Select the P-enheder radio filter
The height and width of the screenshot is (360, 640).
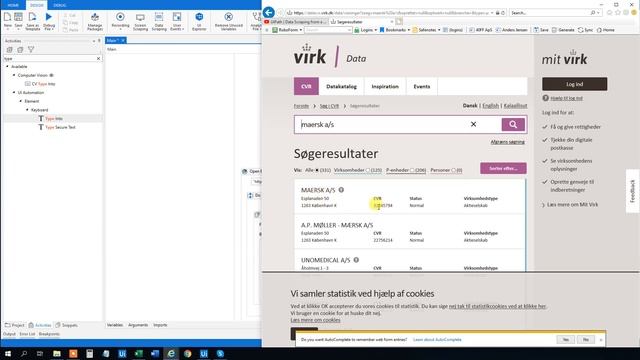(412, 170)
